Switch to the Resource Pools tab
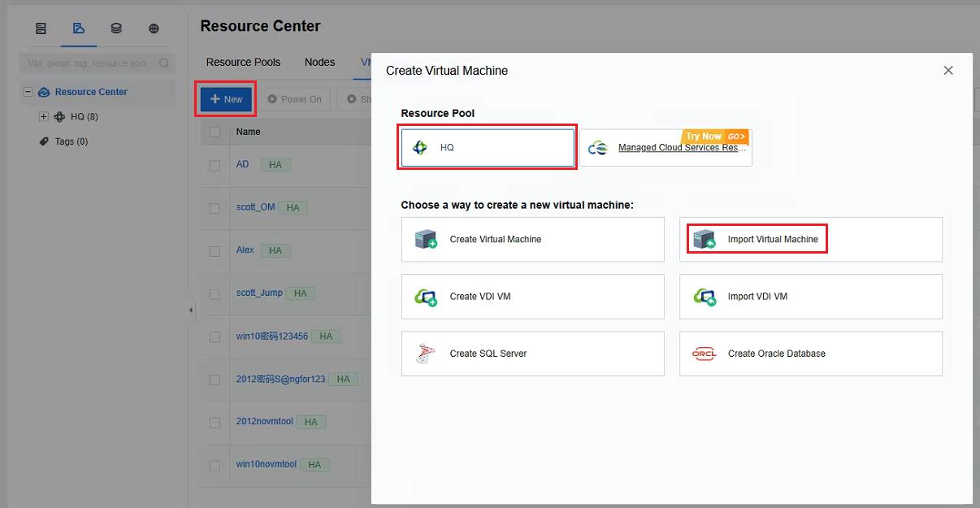The width and height of the screenshot is (980, 508). pos(243,62)
